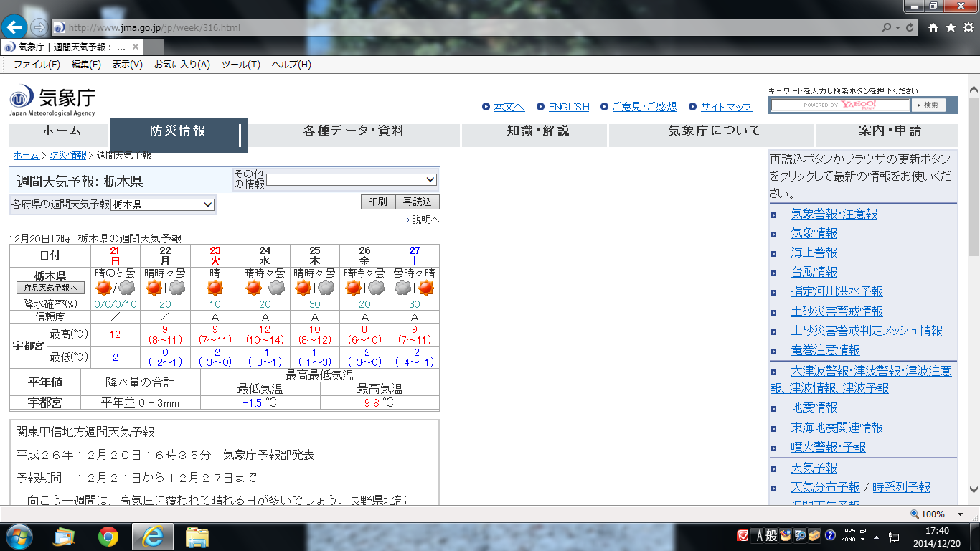Click the Windows Start button
980x551 pixels.
point(19,536)
